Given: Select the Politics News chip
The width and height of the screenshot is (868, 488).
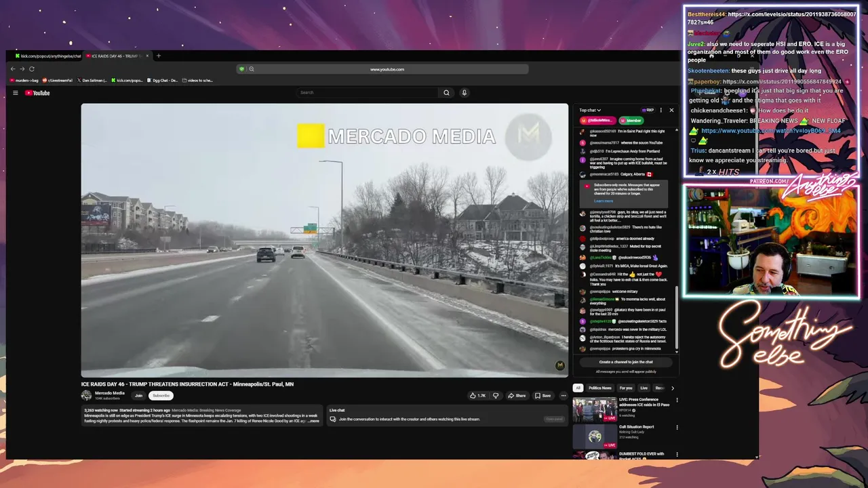Looking at the screenshot, I should 600,388.
